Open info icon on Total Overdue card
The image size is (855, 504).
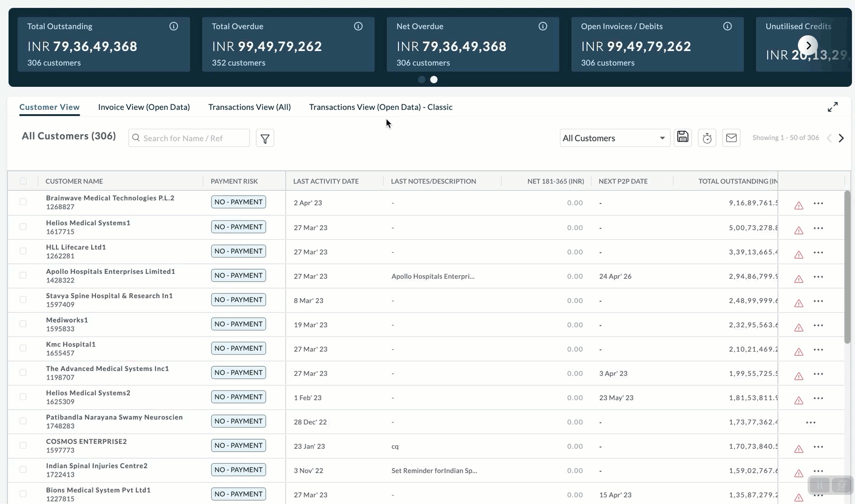click(358, 26)
